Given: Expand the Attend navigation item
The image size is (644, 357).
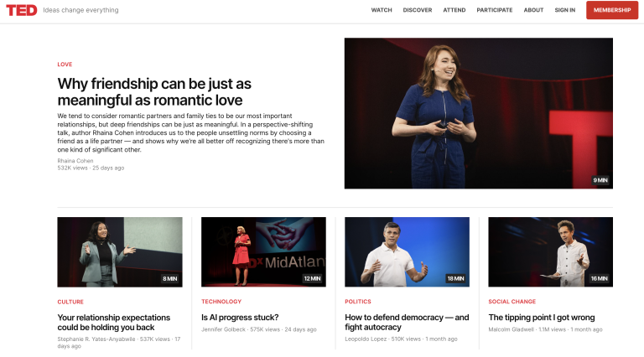Looking at the screenshot, I should tap(454, 10).
